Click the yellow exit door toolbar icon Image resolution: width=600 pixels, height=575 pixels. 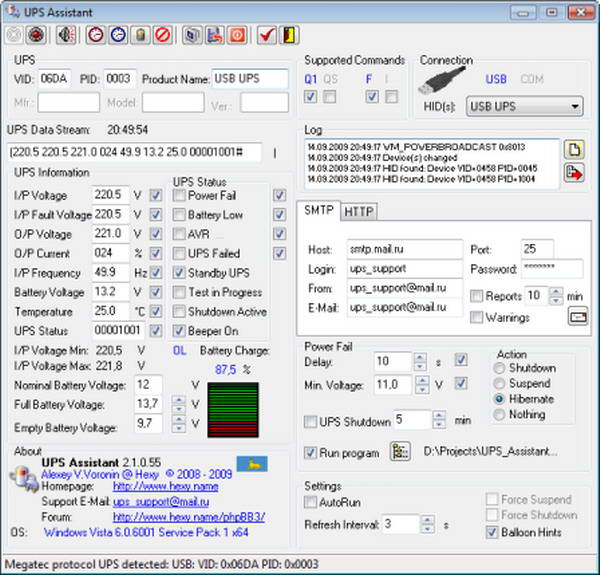pos(288,34)
